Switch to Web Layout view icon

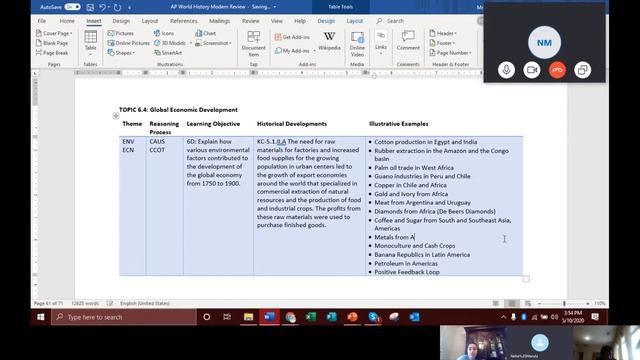528,303
